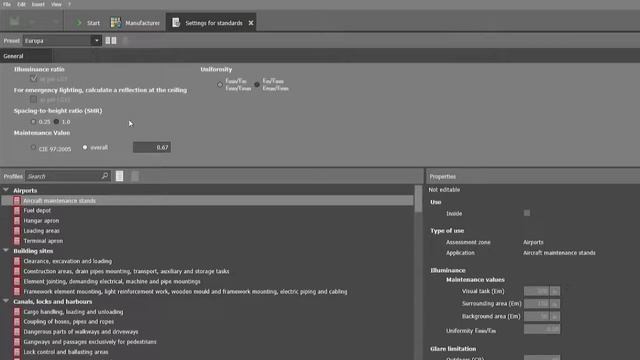Click the icon beside Element jointing, demanding electrical
The width and height of the screenshot is (640, 360).
click(x=17, y=281)
